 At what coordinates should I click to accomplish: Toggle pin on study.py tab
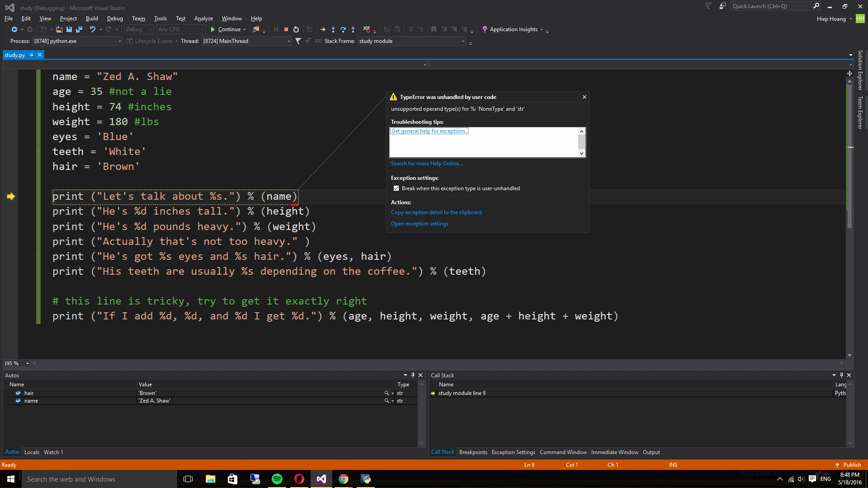tap(32, 55)
